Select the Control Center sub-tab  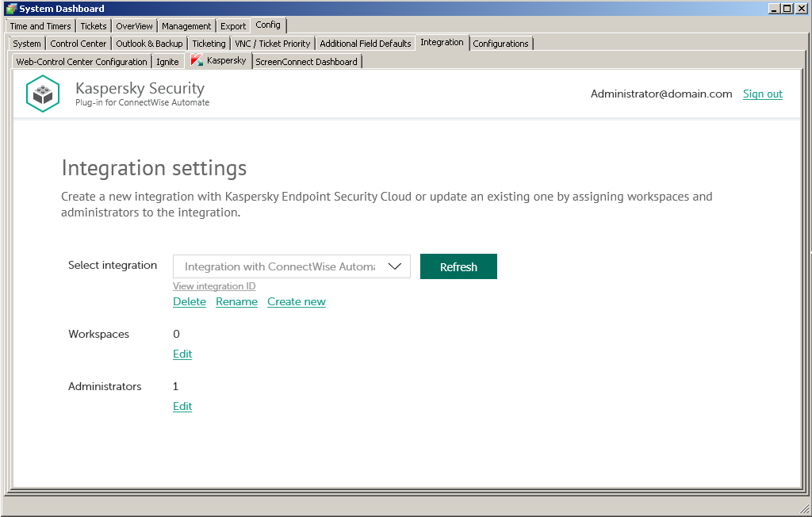(x=79, y=44)
